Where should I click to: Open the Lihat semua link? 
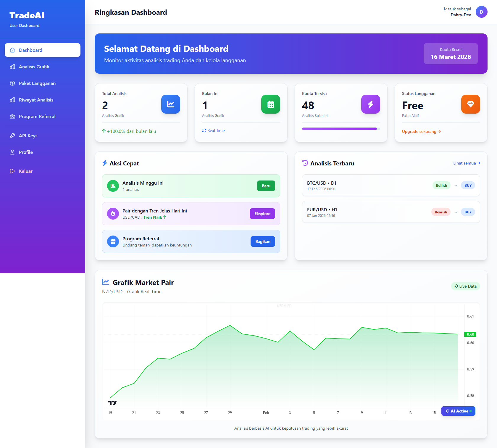[466, 163]
